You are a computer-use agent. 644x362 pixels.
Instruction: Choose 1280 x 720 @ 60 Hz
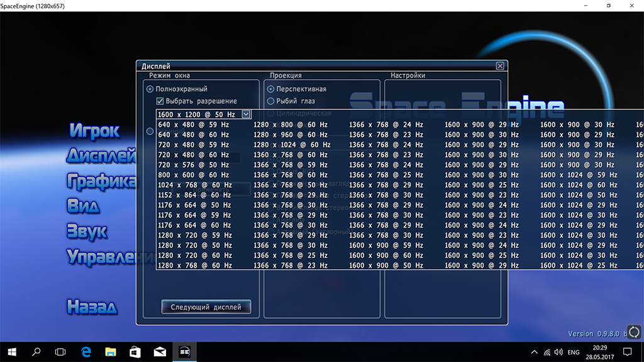click(x=195, y=255)
